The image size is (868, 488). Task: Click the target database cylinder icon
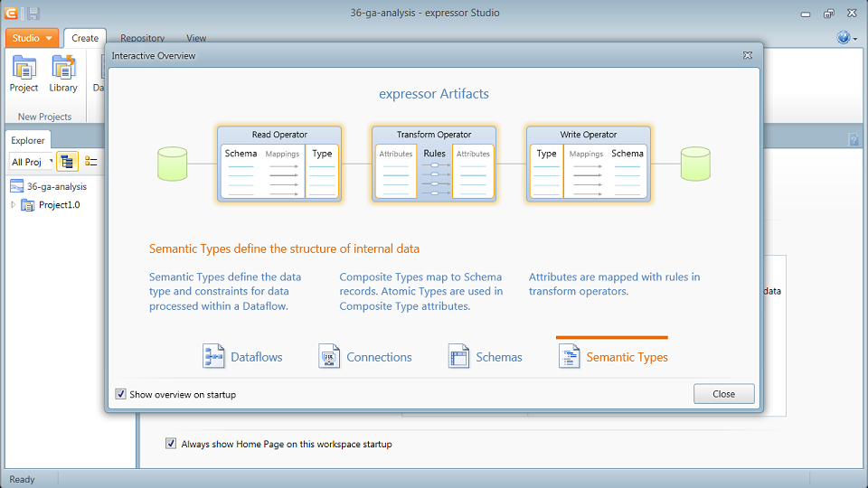[695, 164]
